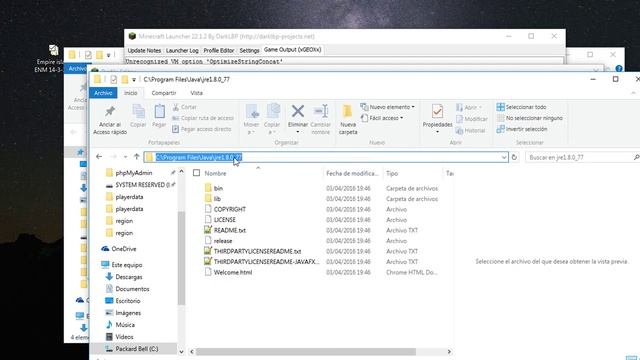Image resolution: width=640 pixels, height=360 pixels.
Task: Refresh the jre1.8.0_77 folder
Action: click(x=514, y=157)
